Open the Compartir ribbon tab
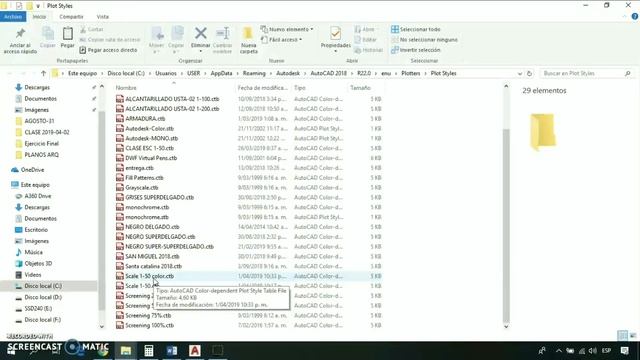The width and height of the screenshot is (640, 360). coord(71,17)
